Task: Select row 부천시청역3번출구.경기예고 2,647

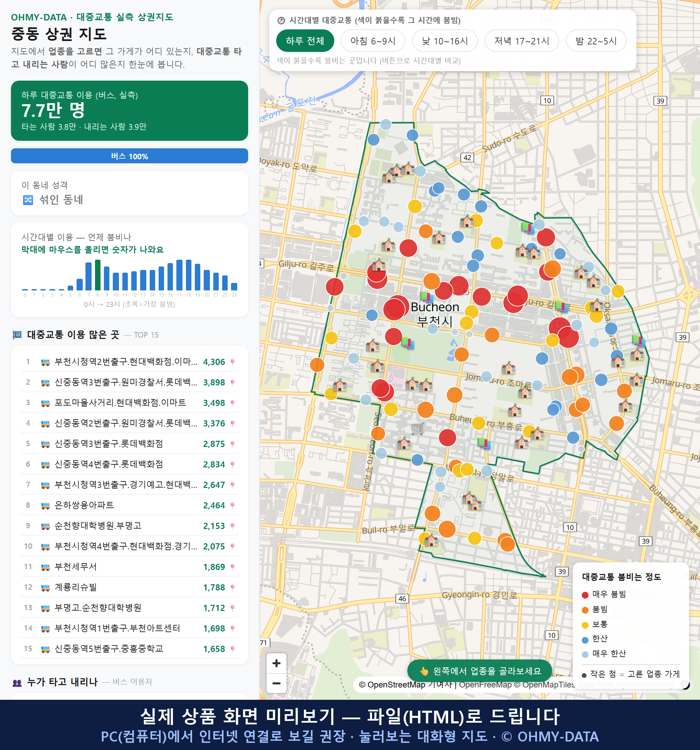Action: tap(130, 485)
